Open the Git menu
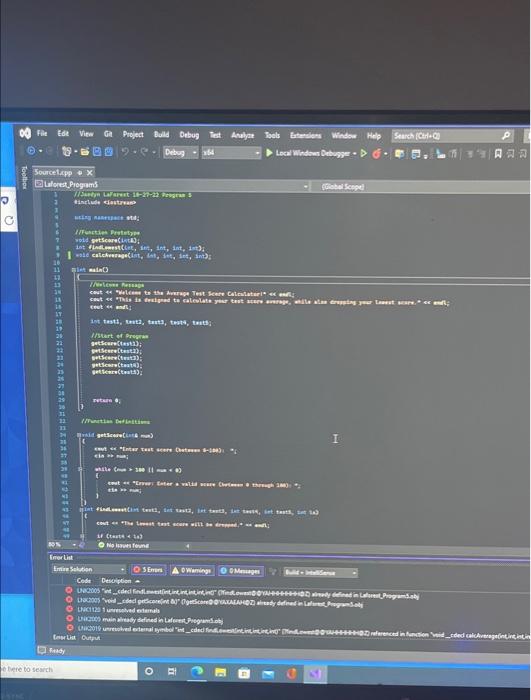The width and height of the screenshot is (531, 700). coord(108,133)
